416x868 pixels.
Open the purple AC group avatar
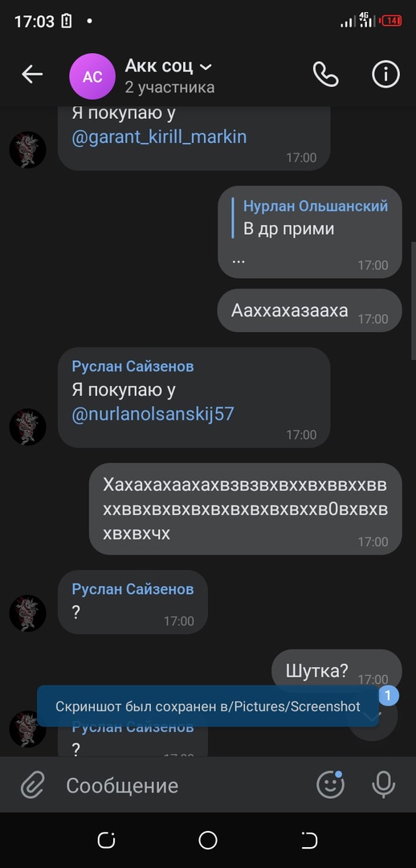click(x=92, y=76)
